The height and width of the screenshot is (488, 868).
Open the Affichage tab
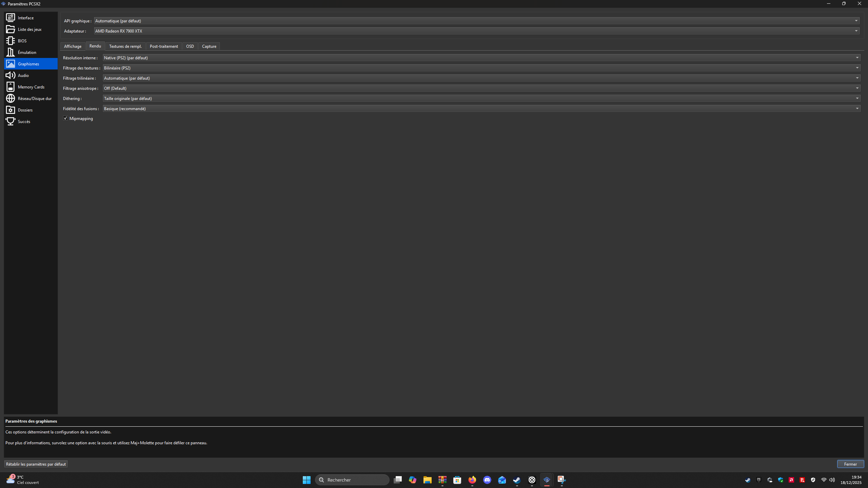click(x=73, y=46)
